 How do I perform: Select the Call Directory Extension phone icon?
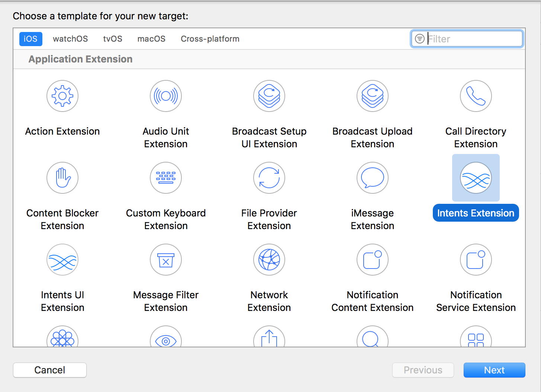tap(476, 96)
